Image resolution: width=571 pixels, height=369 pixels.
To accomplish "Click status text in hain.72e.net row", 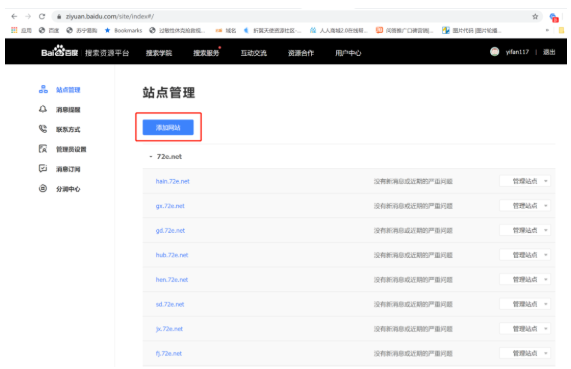I will pyautogui.click(x=413, y=181).
